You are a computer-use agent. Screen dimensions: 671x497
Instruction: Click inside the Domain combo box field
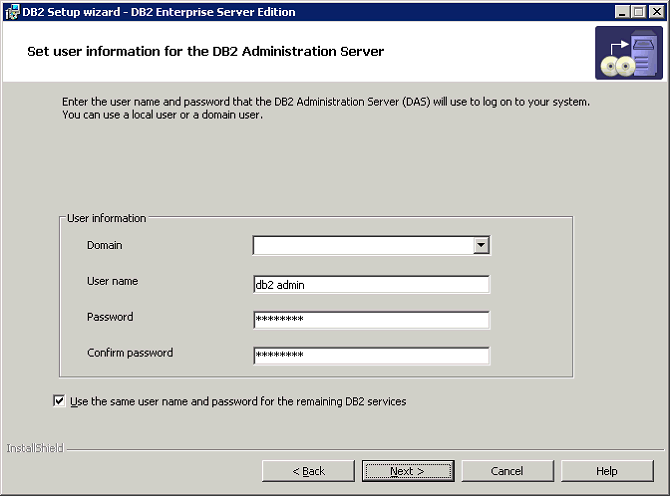(363, 245)
